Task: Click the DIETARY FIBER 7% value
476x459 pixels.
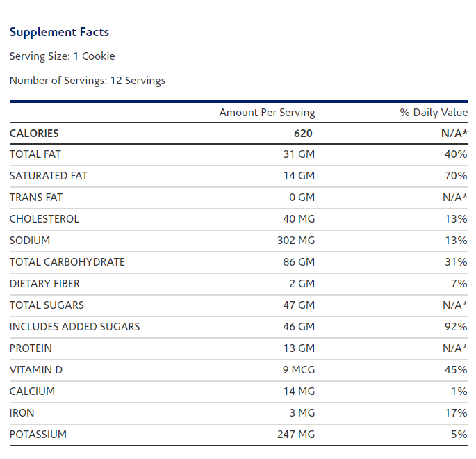Action: coord(459,284)
